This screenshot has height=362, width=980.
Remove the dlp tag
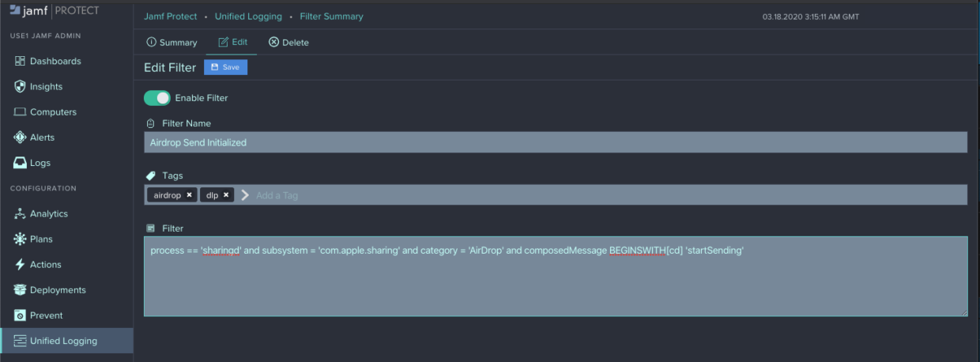(226, 194)
